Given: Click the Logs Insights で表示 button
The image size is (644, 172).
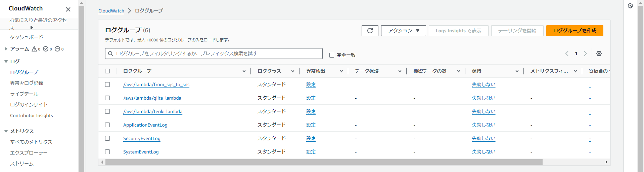Looking at the screenshot, I should (x=459, y=31).
